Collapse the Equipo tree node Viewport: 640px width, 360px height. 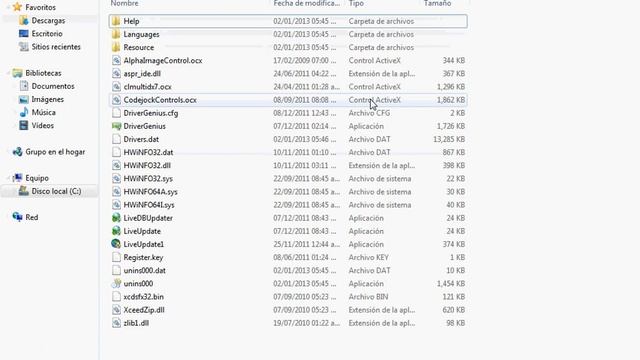point(8,178)
